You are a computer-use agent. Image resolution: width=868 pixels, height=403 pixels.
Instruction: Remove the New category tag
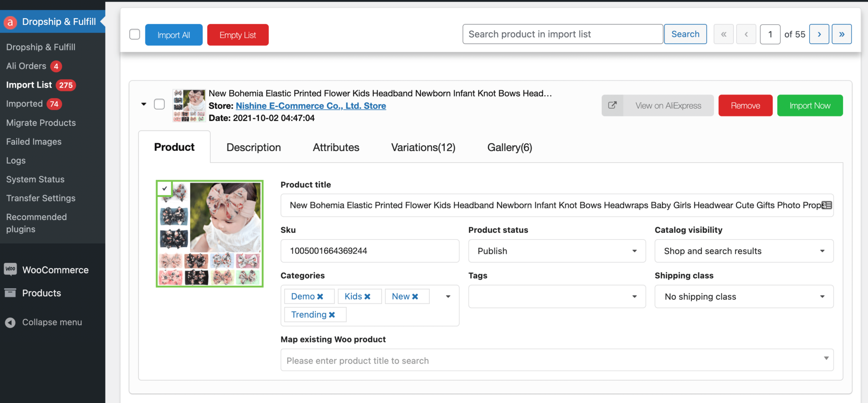(415, 297)
